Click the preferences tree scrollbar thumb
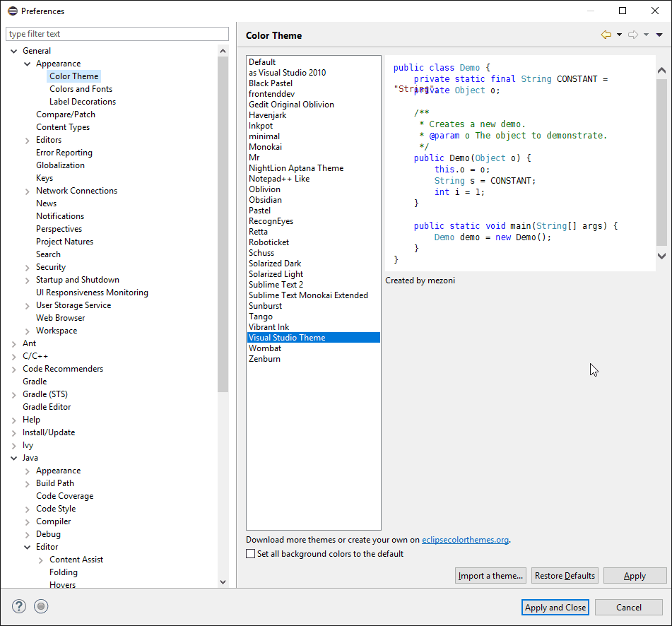Viewport: 672px width, 626px height. [223, 224]
